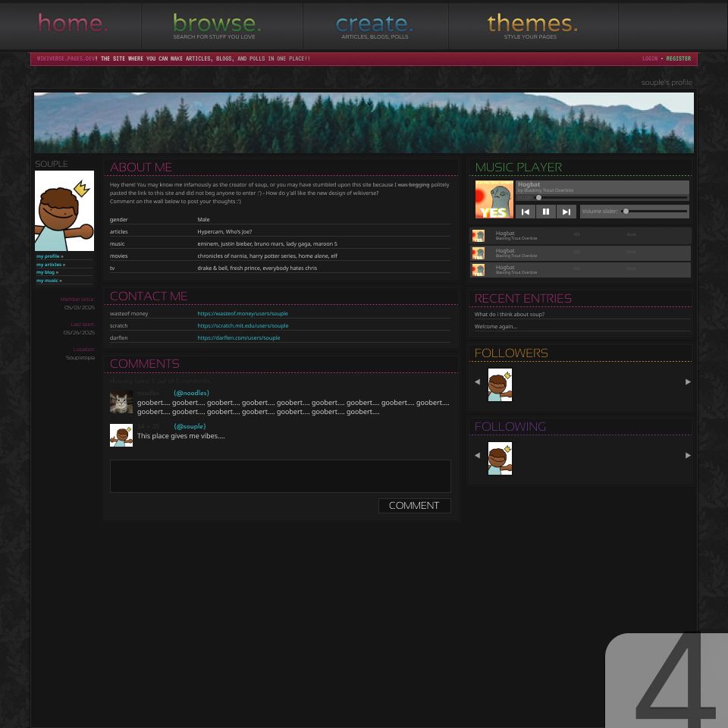This screenshot has width=728, height=728.
Task: Open the themes menu item
Action: 532,26
